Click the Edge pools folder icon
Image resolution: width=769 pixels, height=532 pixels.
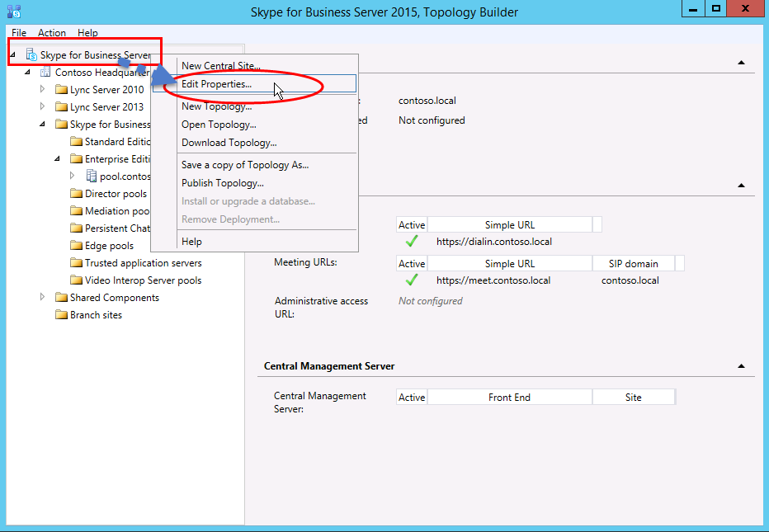pos(76,245)
